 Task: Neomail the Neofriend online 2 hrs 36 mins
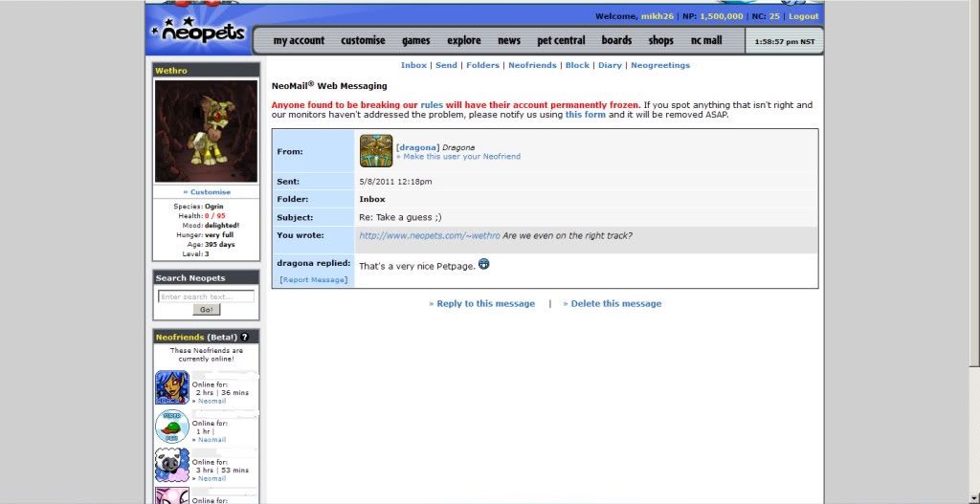[x=212, y=401]
